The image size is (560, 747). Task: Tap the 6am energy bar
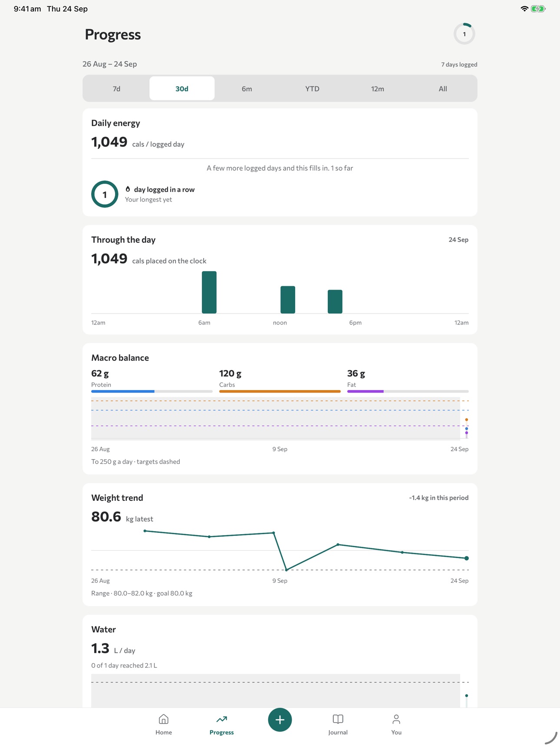pos(209,292)
